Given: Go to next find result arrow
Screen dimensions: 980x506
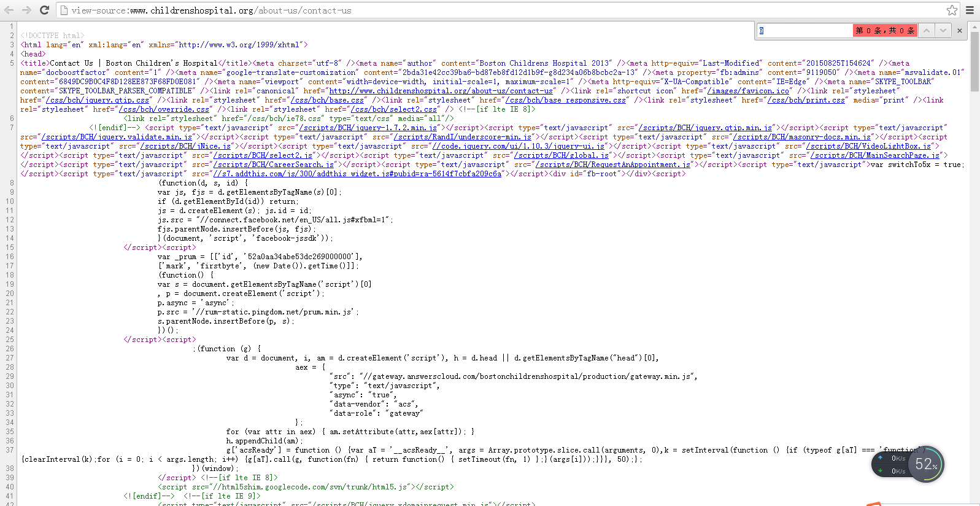Looking at the screenshot, I should click(943, 30).
